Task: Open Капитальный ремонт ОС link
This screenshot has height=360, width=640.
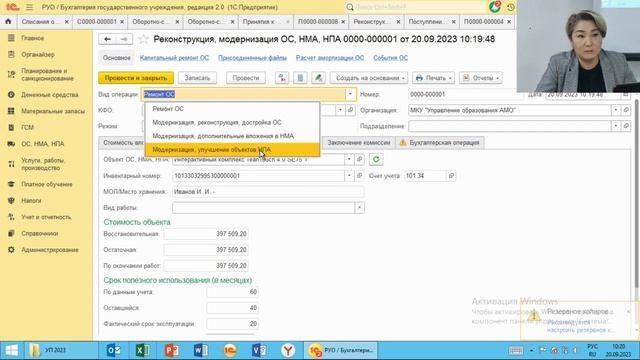Action: (174, 58)
